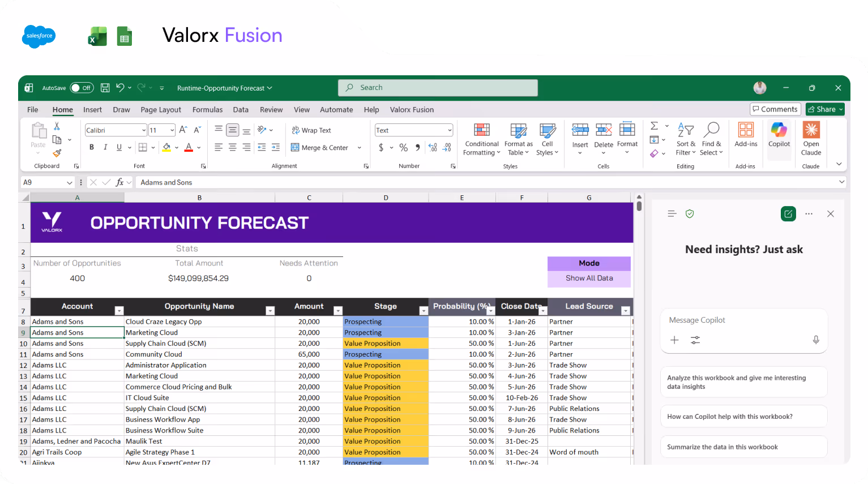Click the microphone icon in Copilot pane
868x484 pixels.
[x=815, y=340]
